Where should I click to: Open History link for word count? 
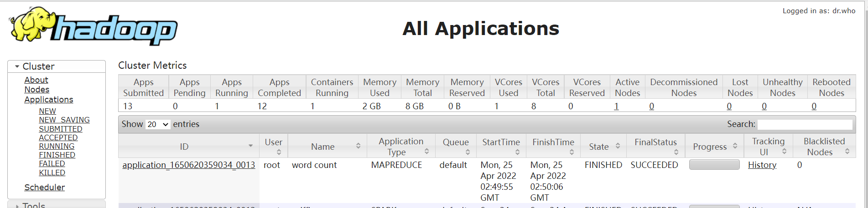(x=762, y=165)
